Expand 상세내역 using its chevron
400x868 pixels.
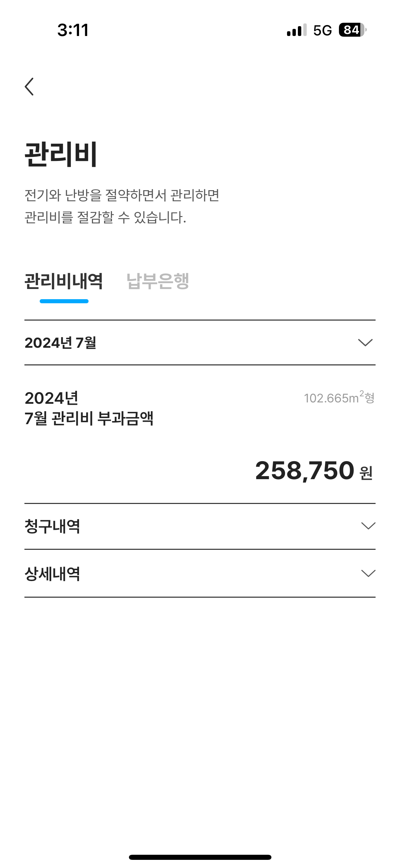coord(368,574)
